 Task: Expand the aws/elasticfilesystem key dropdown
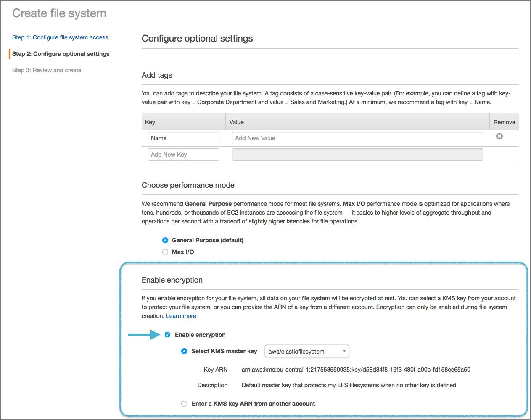tap(306, 352)
